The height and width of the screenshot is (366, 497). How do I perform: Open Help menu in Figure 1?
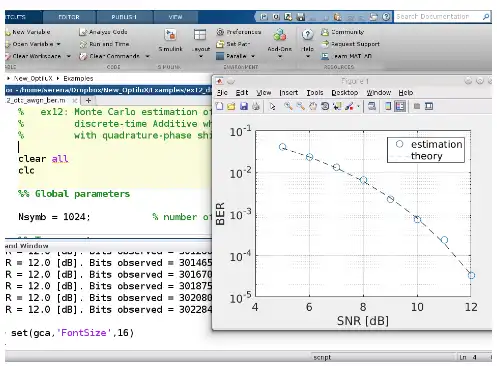(406, 93)
